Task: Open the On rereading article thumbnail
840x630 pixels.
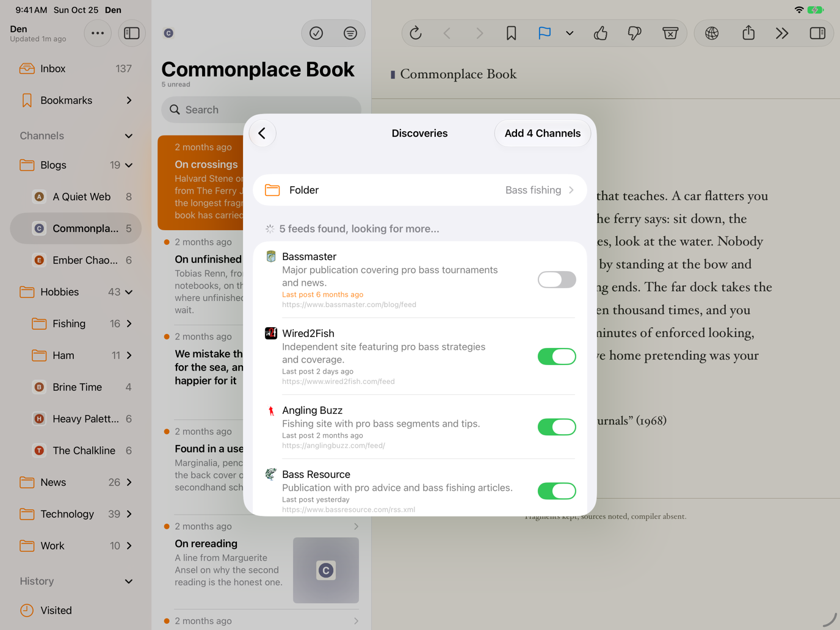Action: tap(326, 570)
